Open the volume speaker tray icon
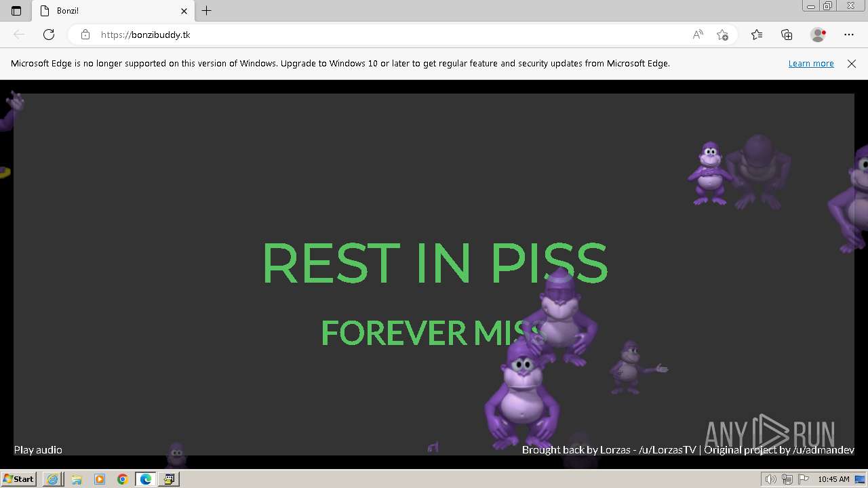 point(771,479)
